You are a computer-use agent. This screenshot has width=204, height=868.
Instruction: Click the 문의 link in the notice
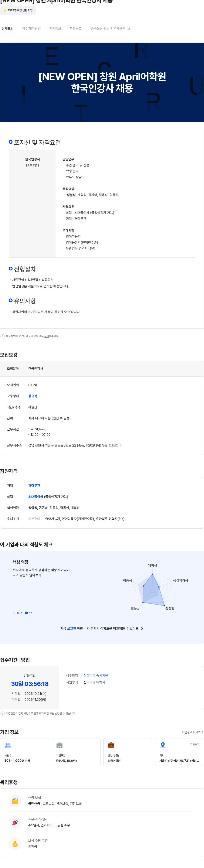click(x=46, y=336)
